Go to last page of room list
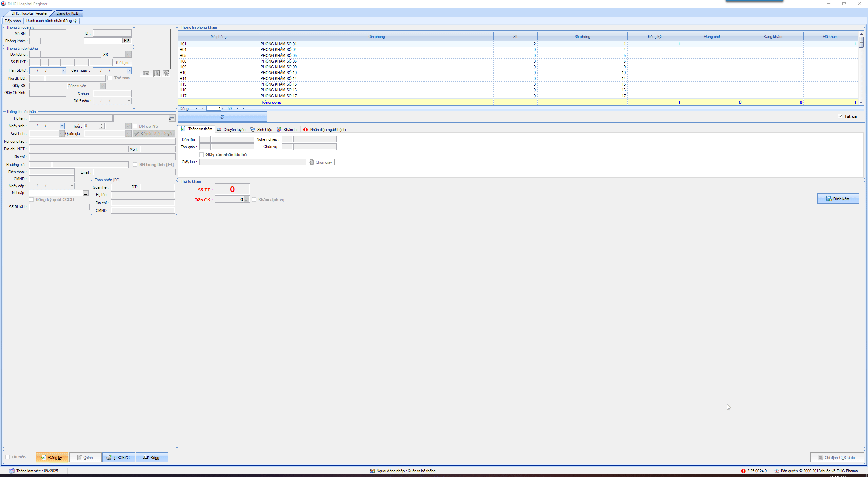 pyautogui.click(x=244, y=108)
